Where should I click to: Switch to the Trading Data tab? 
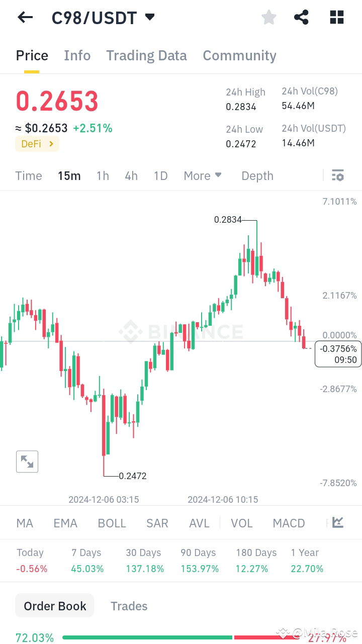[146, 55]
